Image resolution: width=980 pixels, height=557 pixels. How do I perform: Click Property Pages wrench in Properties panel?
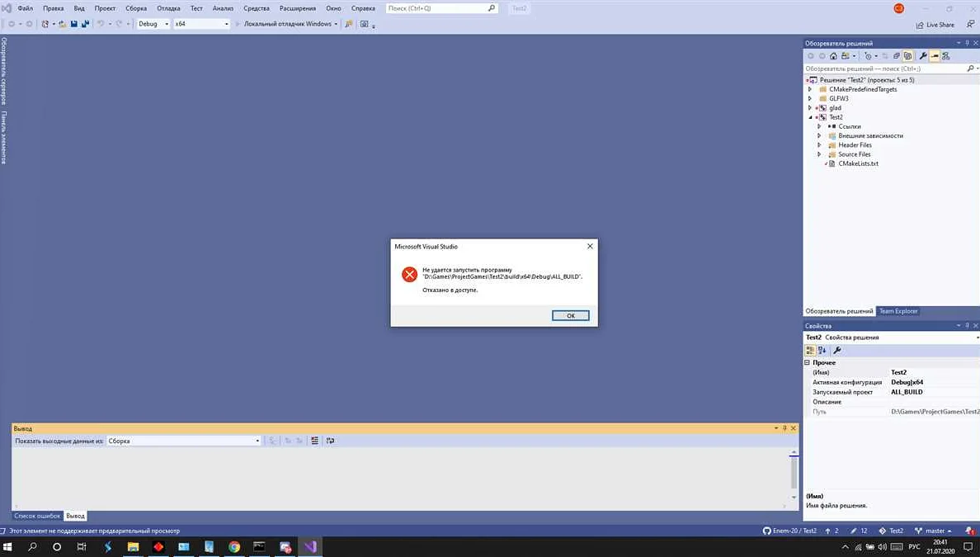(837, 351)
